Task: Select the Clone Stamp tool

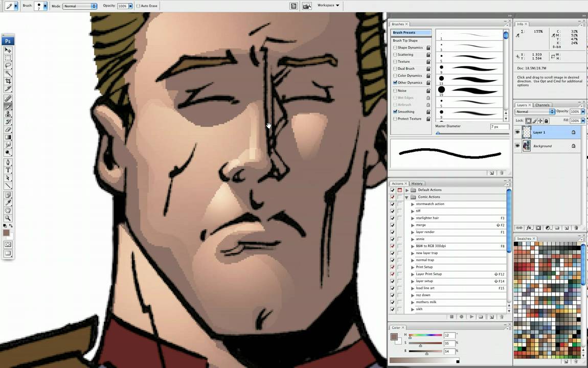Action: coord(8,114)
